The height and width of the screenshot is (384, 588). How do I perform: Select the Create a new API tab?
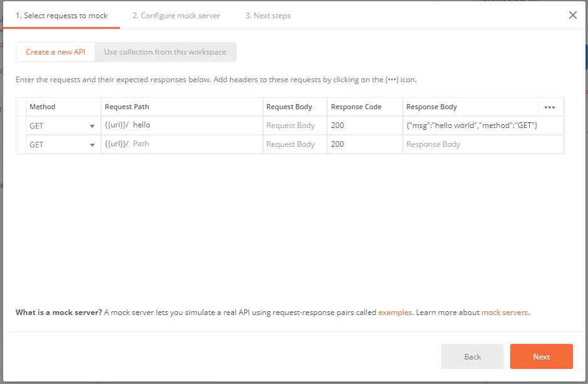click(55, 52)
